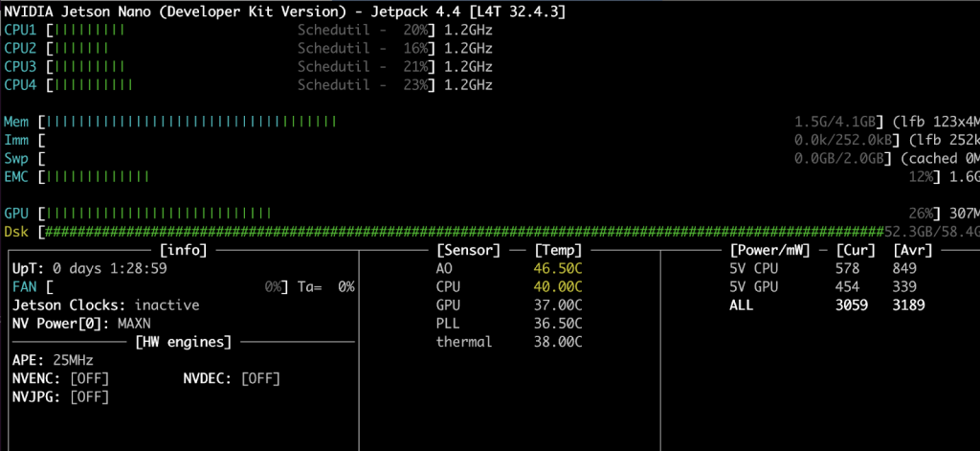Click the Dsk label
980x451 pixels.
(x=16, y=232)
